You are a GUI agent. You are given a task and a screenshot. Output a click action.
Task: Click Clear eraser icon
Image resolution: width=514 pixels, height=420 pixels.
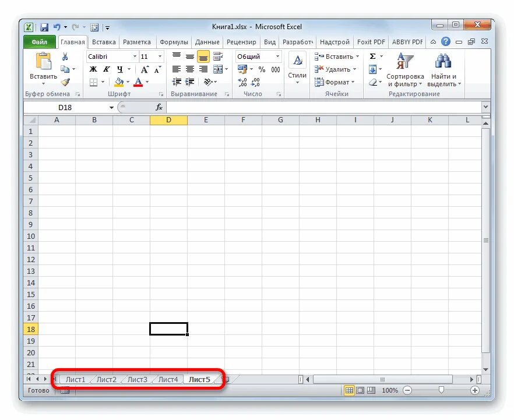373,82
